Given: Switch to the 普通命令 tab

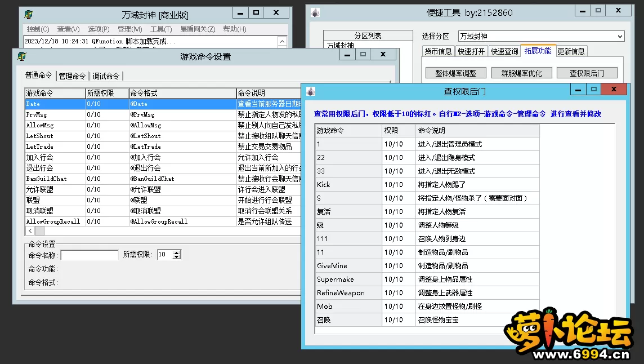Looking at the screenshot, I should (39, 76).
